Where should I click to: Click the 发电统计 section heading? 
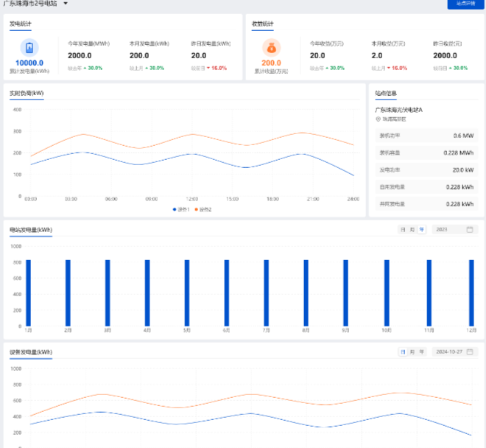pos(20,24)
